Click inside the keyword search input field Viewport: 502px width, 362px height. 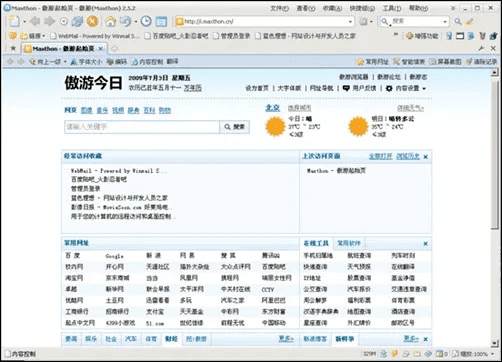click(x=142, y=127)
